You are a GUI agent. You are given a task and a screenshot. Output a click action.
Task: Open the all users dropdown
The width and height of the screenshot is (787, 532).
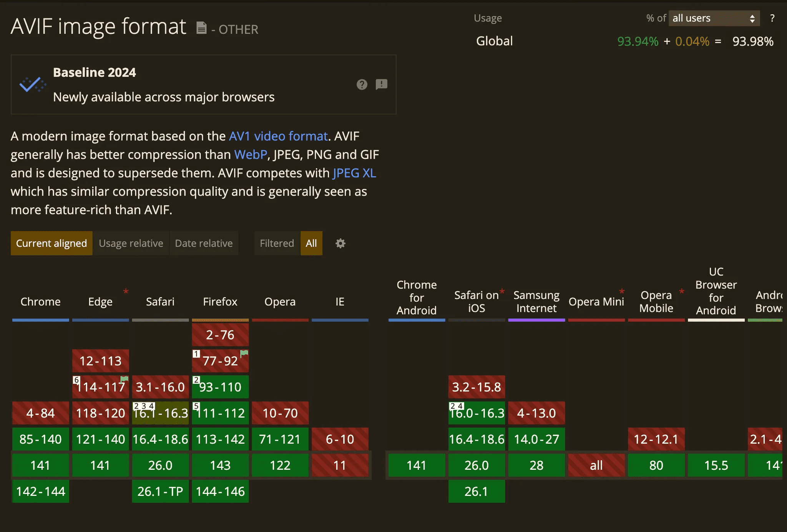[x=714, y=18]
